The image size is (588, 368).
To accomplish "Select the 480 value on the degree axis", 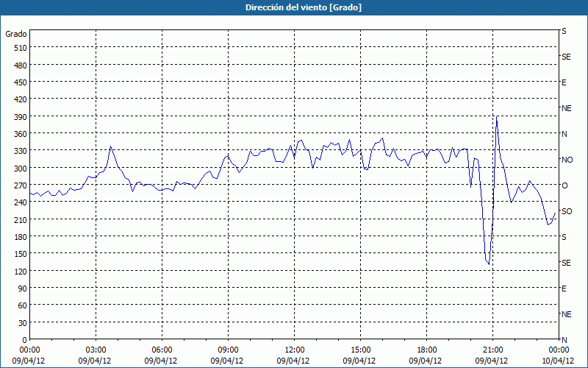I will tap(21, 65).
